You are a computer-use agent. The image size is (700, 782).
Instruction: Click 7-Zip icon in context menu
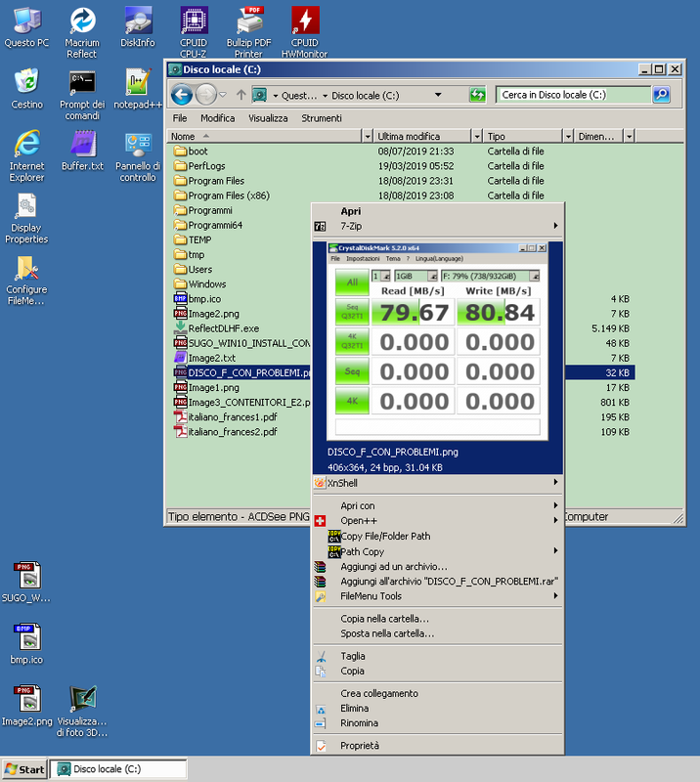coord(320,227)
